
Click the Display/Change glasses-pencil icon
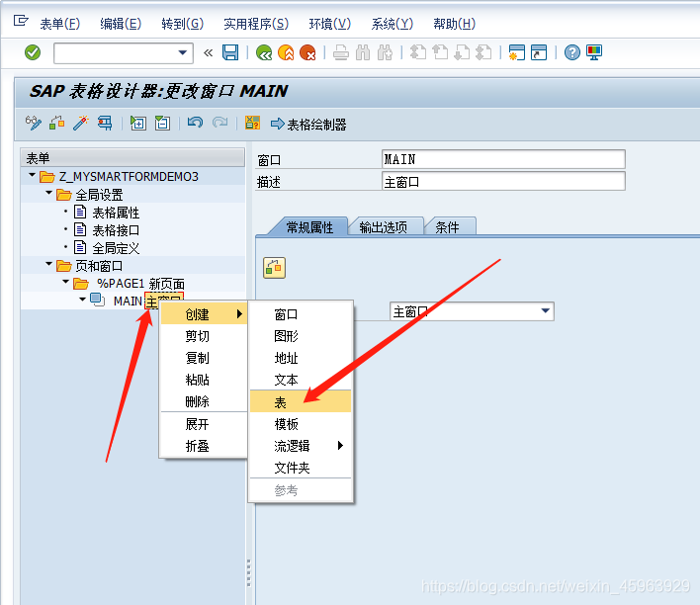(34, 123)
